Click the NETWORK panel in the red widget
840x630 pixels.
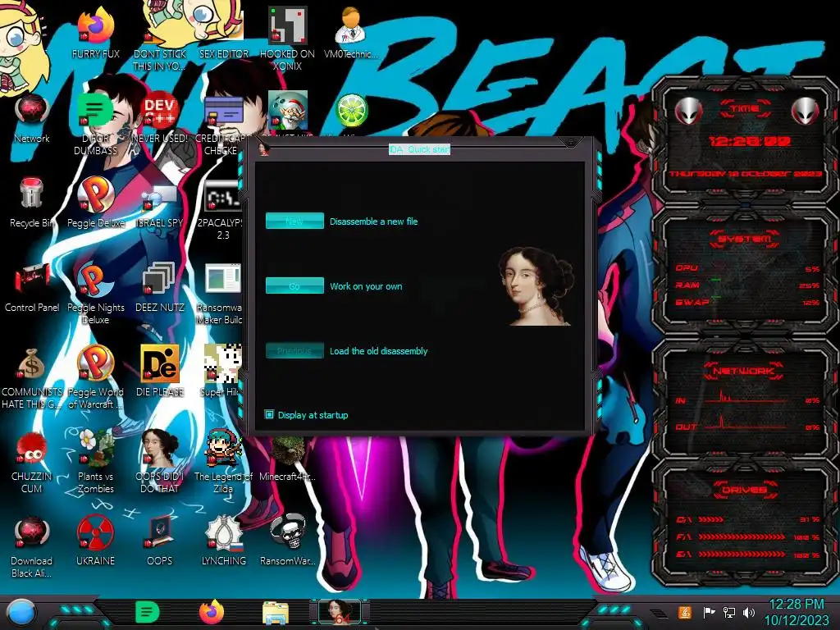745,398
